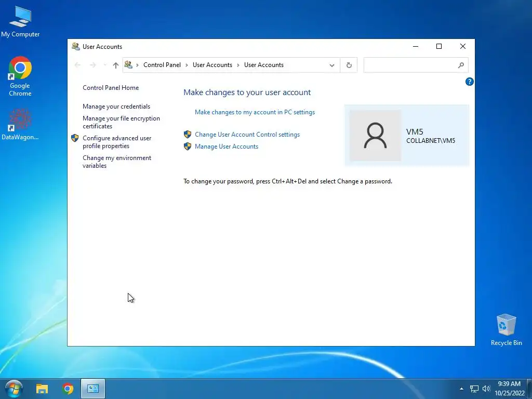Click shield icon beside Configure advanced user profile
Screen dimensions: 532x399
[x=75, y=138]
